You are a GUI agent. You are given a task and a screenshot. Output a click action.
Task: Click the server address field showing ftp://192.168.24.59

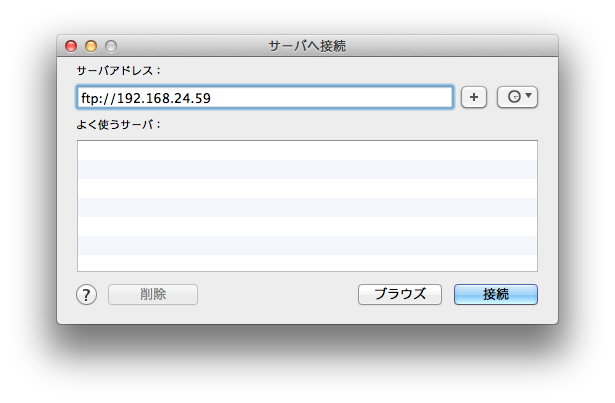point(265,97)
